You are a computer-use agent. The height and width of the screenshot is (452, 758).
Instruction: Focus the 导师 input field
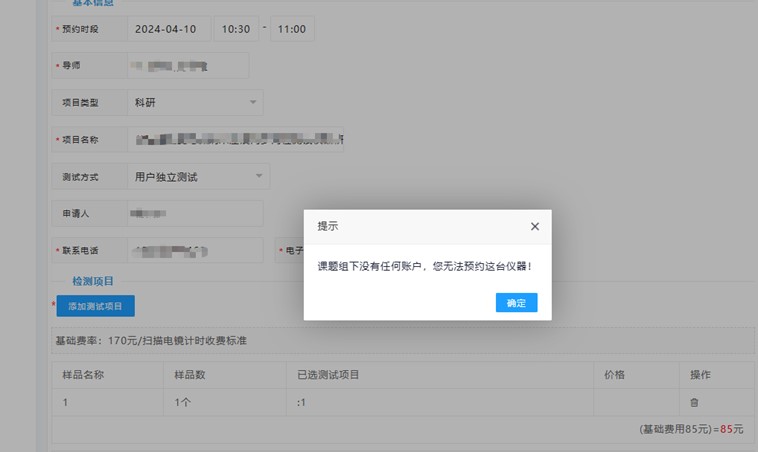pyautogui.click(x=188, y=66)
